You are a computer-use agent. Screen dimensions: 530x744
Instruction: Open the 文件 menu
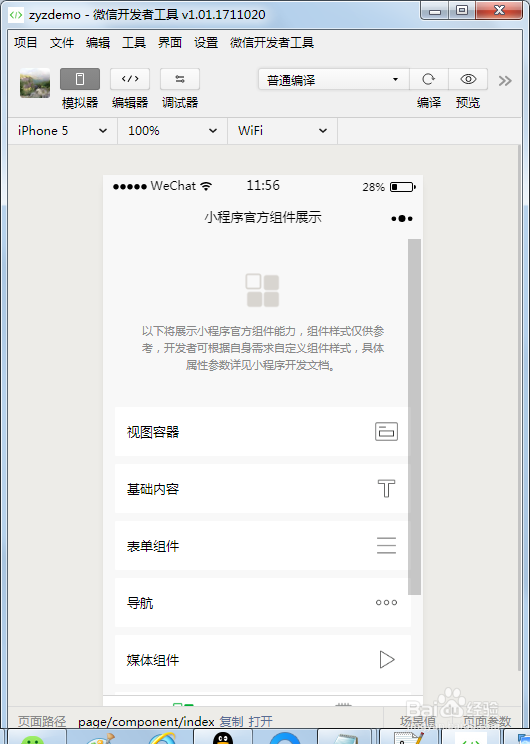pos(62,43)
